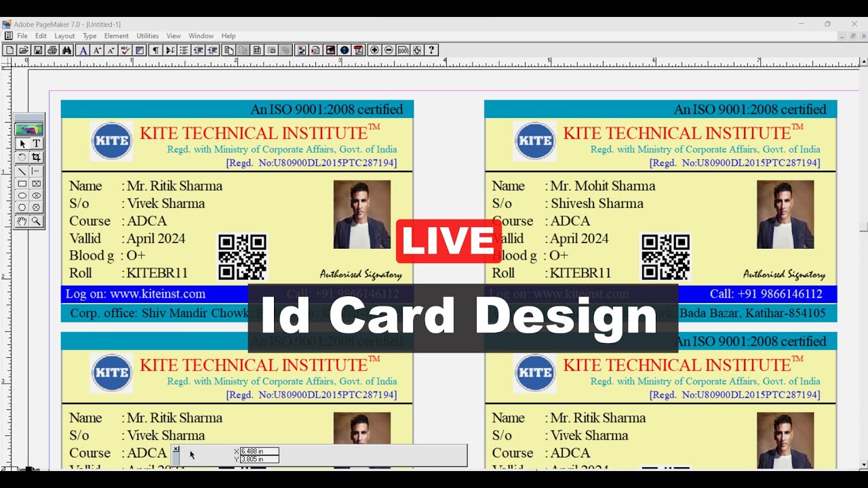The width and height of the screenshot is (868, 488).
Task: Click the Save floppy disk icon
Action: (x=38, y=50)
